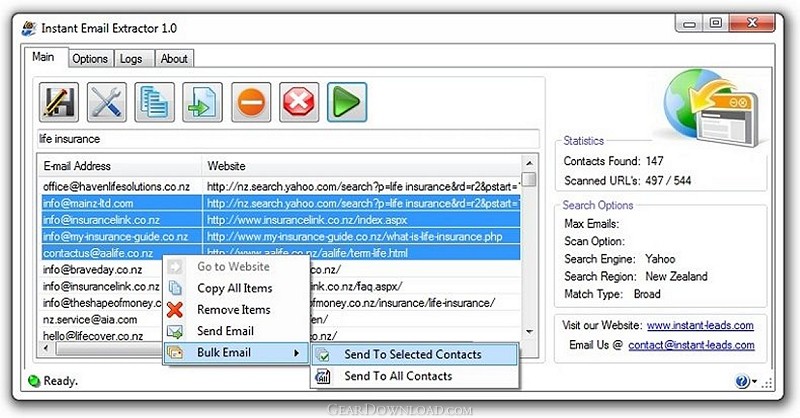Click the vertical scrollbar up arrow

point(529,163)
